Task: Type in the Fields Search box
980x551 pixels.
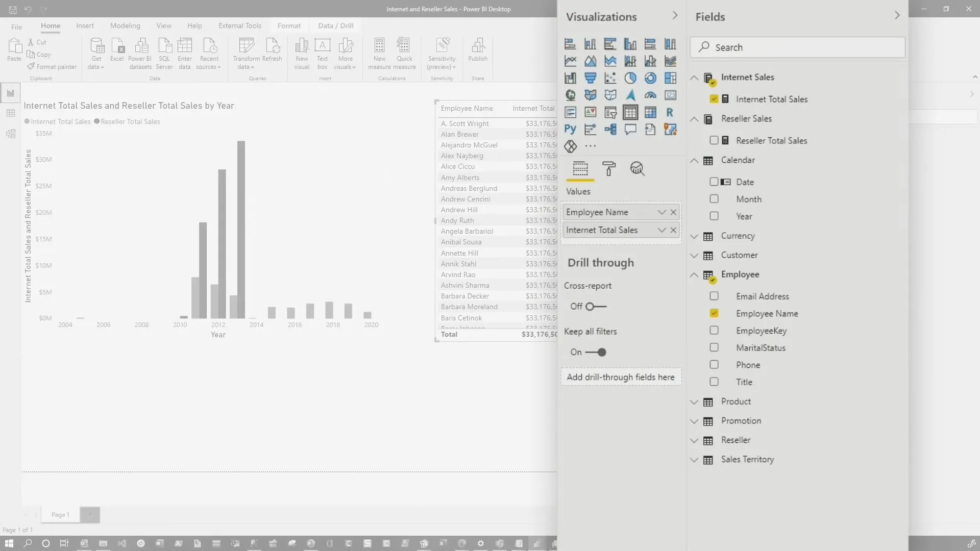Action: (x=798, y=47)
